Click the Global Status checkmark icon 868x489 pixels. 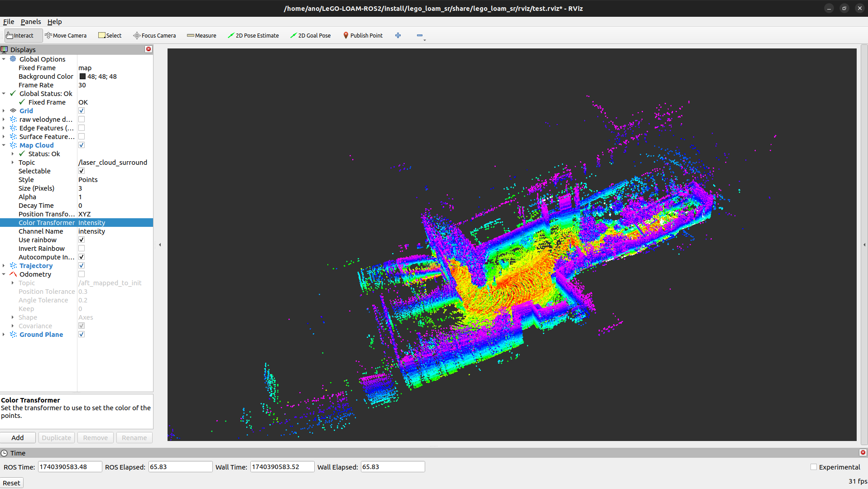[13, 93]
